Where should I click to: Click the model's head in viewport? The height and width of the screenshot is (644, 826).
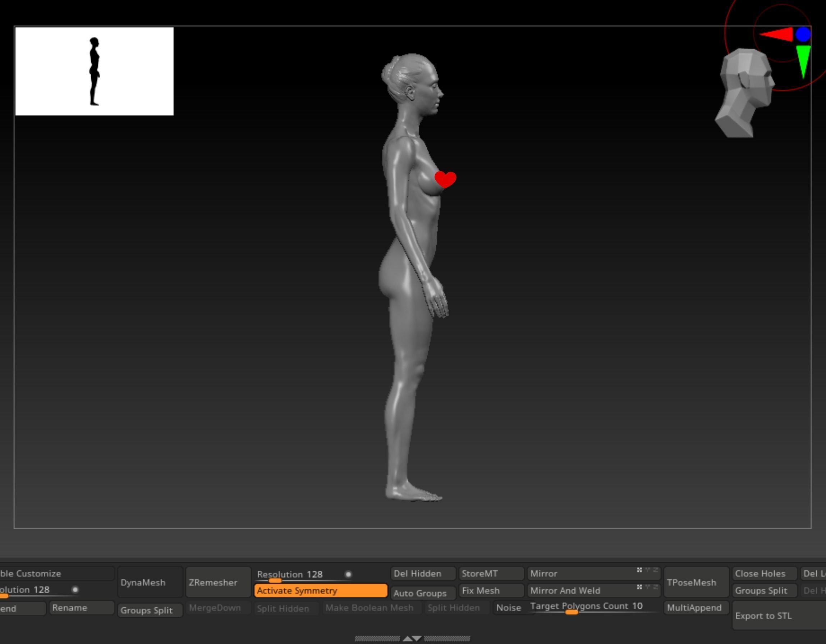413,83
